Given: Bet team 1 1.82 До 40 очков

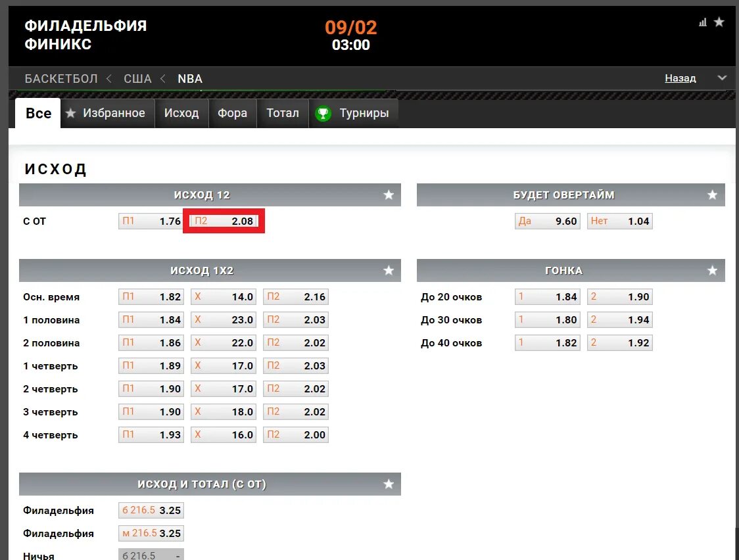Looking at the screenshot, I should pyautogui.click(x=547, y=343).
